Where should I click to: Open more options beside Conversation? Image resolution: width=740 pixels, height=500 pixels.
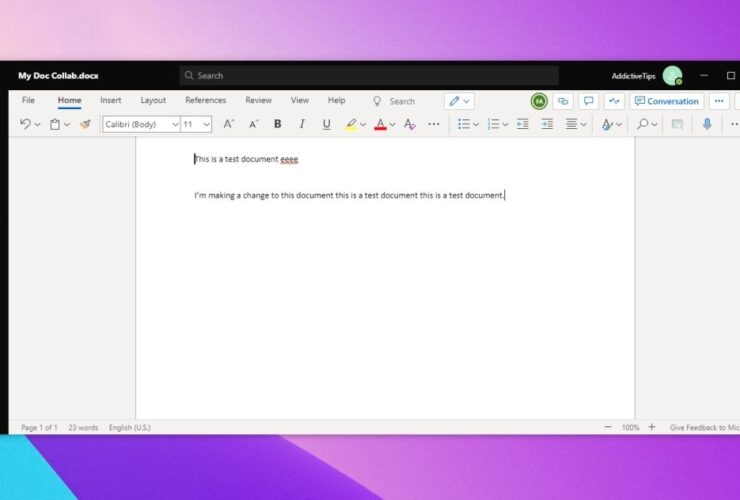(x=719, y=101)
